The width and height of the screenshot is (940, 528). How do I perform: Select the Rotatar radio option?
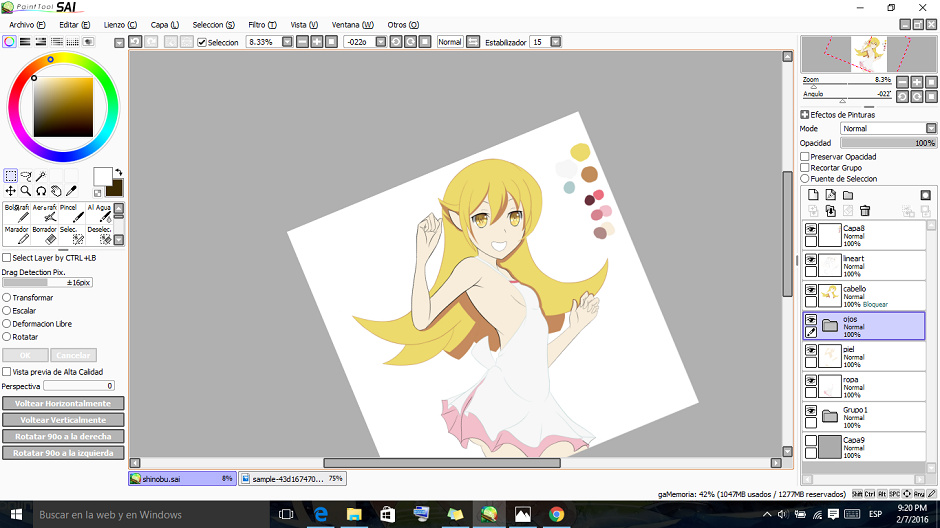coord(7,337)
